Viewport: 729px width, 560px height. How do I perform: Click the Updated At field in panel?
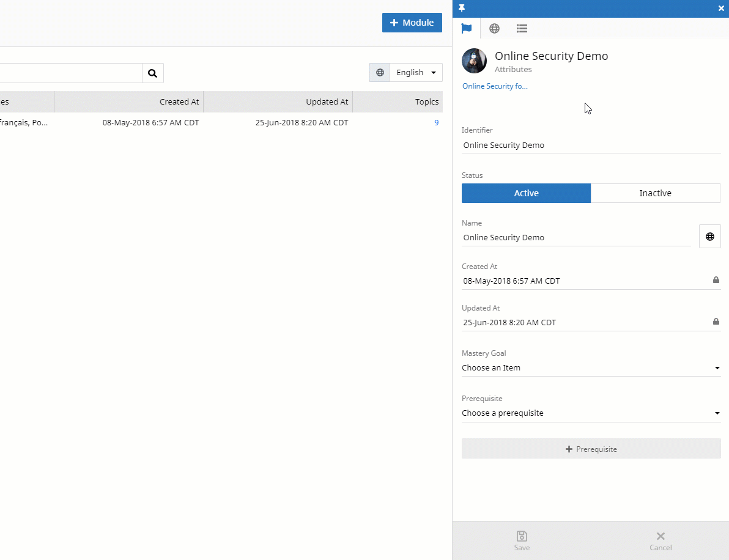click(x=591, y=323)
